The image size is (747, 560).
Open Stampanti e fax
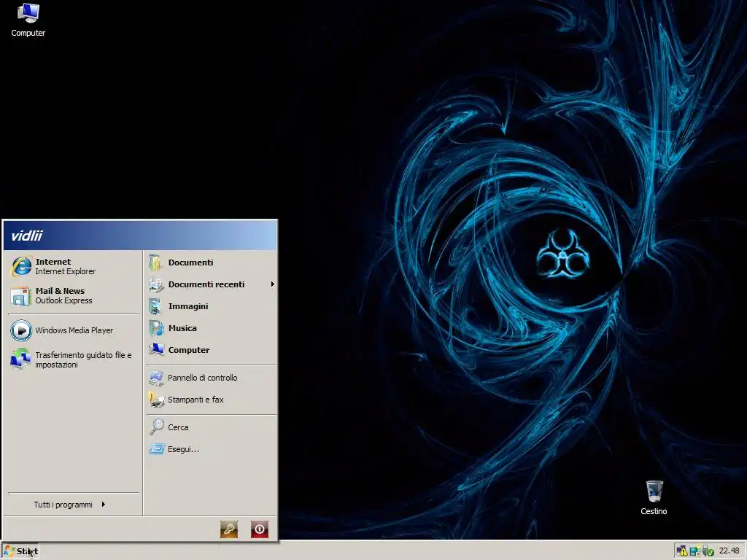tap(212, 400)
